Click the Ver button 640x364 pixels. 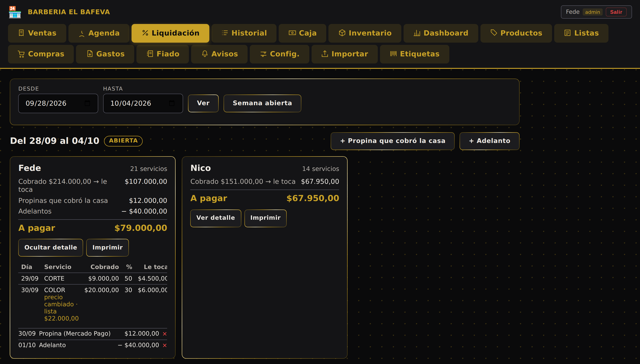click(203, 103)
